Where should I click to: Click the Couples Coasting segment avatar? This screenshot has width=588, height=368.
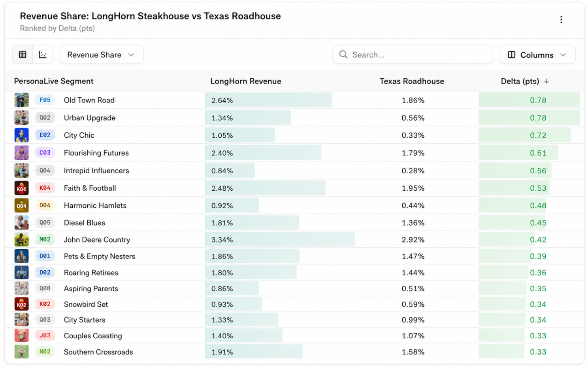coord(21,336)
